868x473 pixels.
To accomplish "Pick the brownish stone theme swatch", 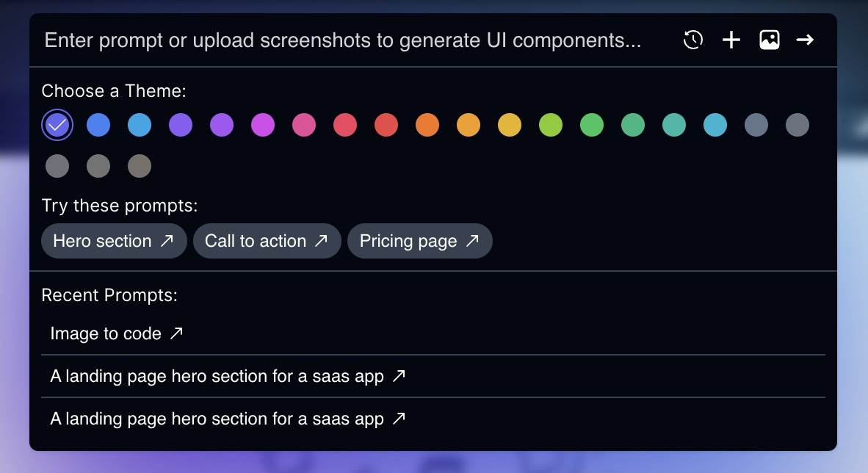I will point(140,166).
